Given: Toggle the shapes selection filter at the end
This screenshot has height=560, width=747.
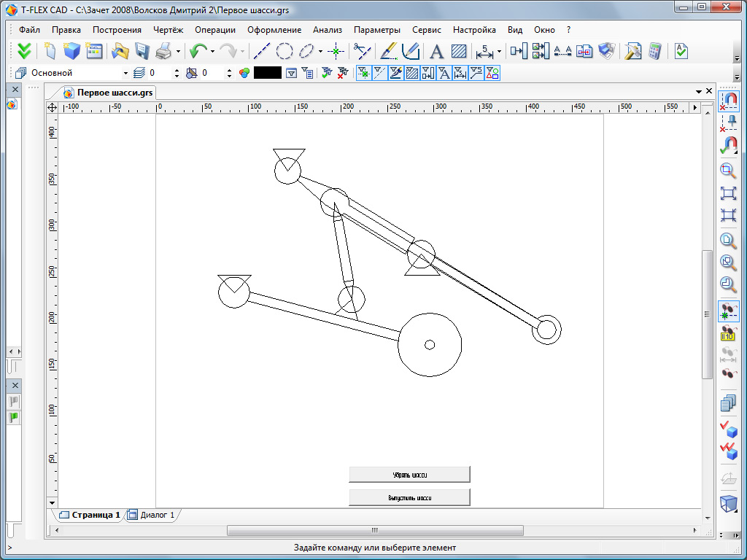Looking at the screenshot, I should point(492,73).
